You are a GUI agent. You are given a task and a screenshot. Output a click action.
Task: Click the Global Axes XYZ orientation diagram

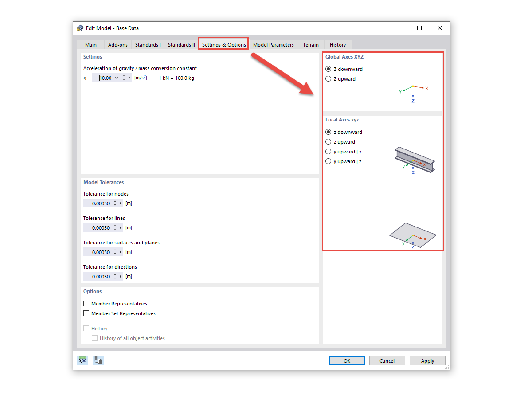click(x=413, y=92)
